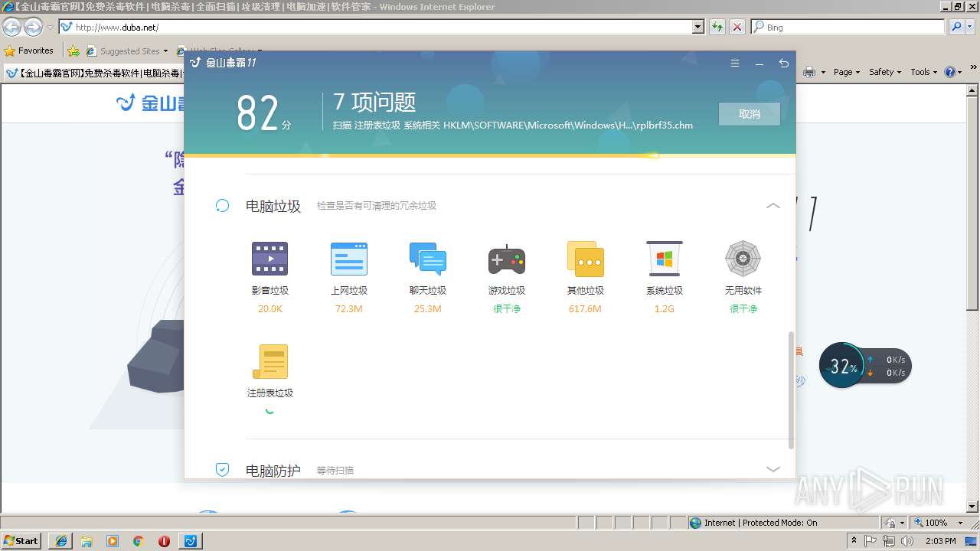Show hidden system tray icons arrow

pyautogui.click(x=854, y=541)
